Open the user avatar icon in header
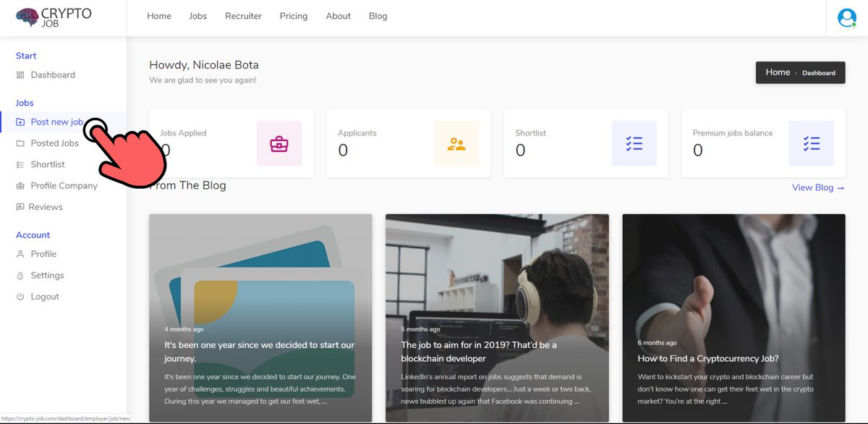The image size is (868, 424). click(x=846, y=17)
